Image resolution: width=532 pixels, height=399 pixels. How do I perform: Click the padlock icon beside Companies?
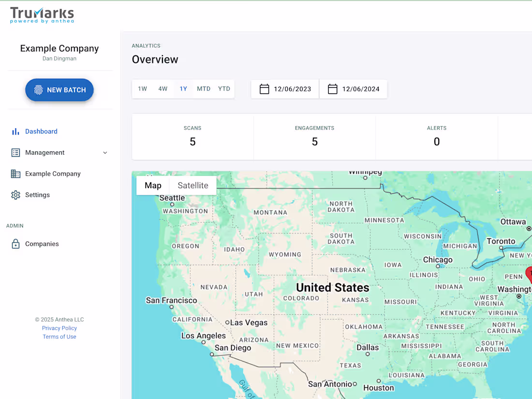coord(15,244)
